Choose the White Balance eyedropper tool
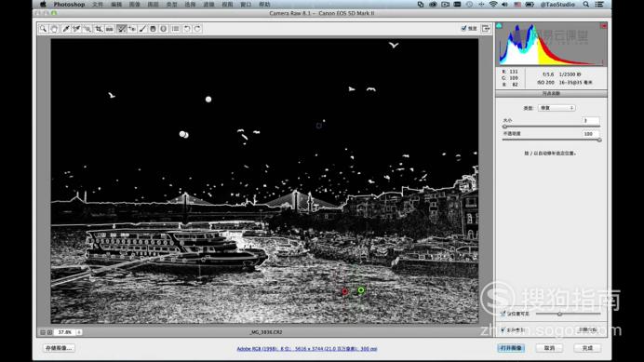 click(66, 29)
